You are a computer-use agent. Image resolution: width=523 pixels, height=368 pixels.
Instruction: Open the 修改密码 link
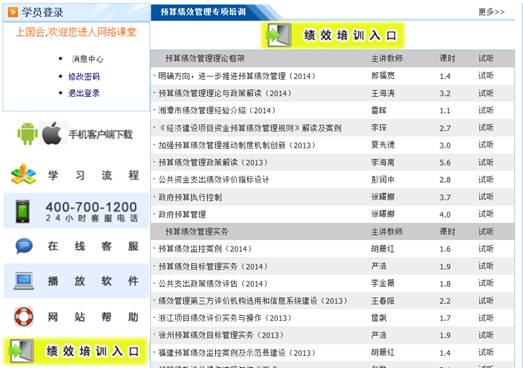(x=84, y=76)
